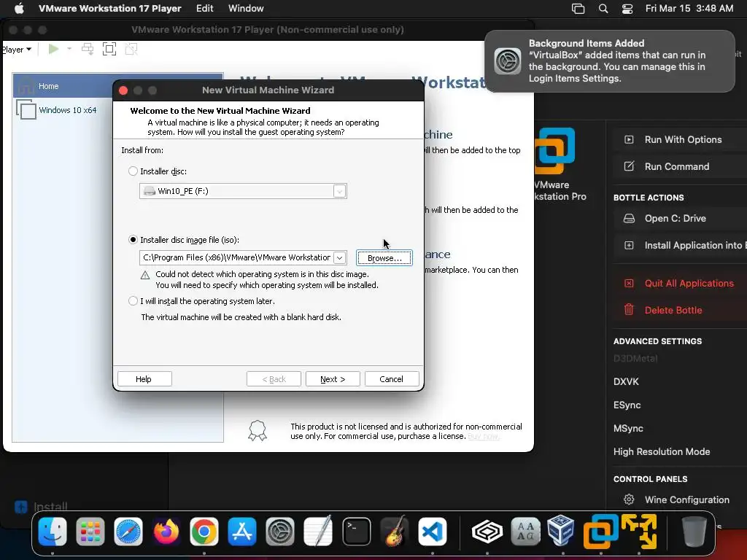
Task: Click the VMware Workstation Pro app icon
Action: pos(555,151)
